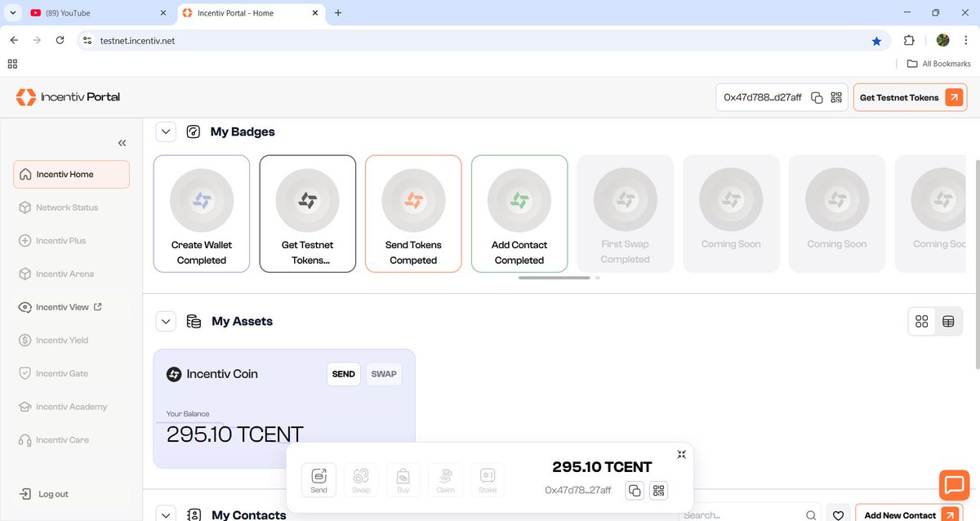The image size is (980, 521).
Task: Click Stake icon in floating bar
Action: click(488, 480)
